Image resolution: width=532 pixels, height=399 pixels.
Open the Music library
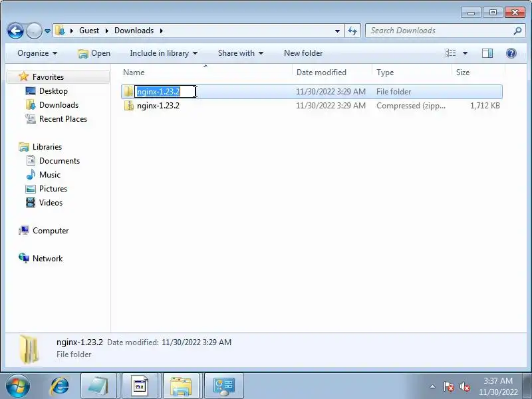[x=49, y=175]
